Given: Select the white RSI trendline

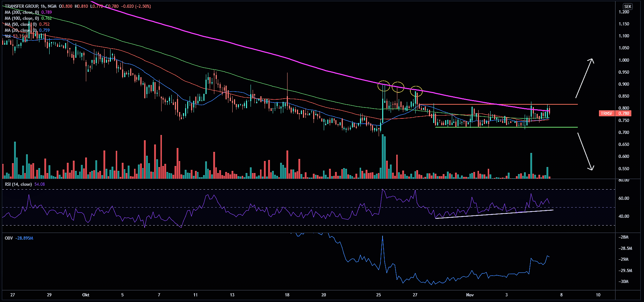Looking at the screenshot, I should click(493, 214).
